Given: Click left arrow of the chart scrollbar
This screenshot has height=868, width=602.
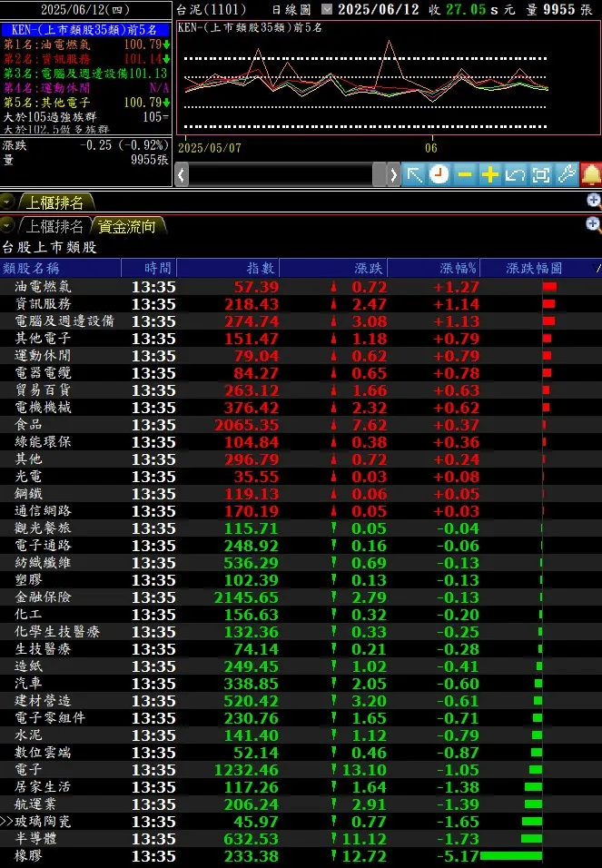Looking at the screenshot, I should coord(182,175).
